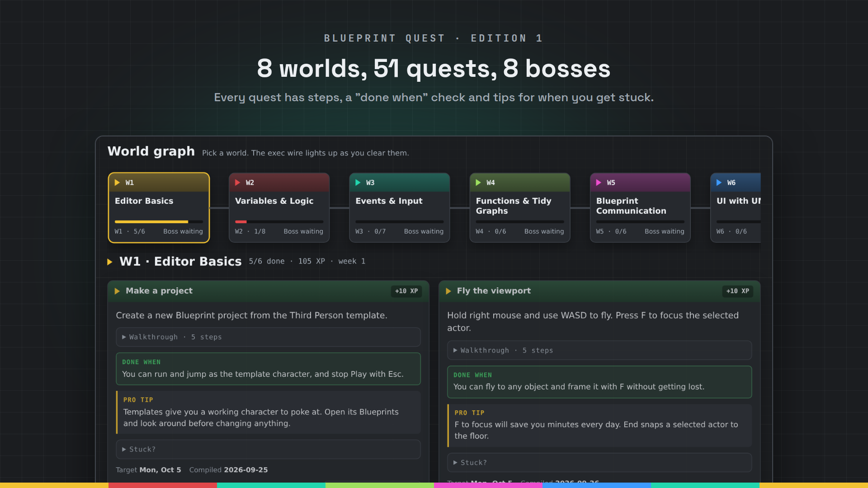868x488 pixels.
Task: Open the UI with UMG world card W6
Action: point(736,208)
